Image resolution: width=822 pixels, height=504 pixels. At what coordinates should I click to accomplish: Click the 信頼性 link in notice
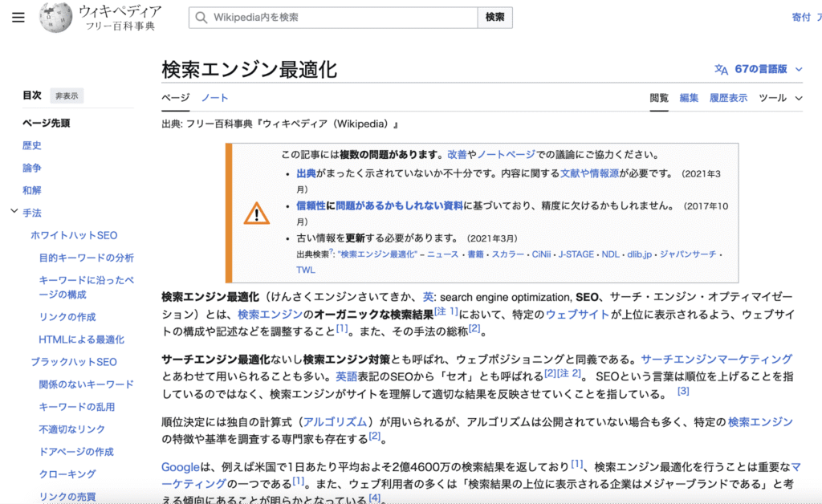(x=311, y=206)
